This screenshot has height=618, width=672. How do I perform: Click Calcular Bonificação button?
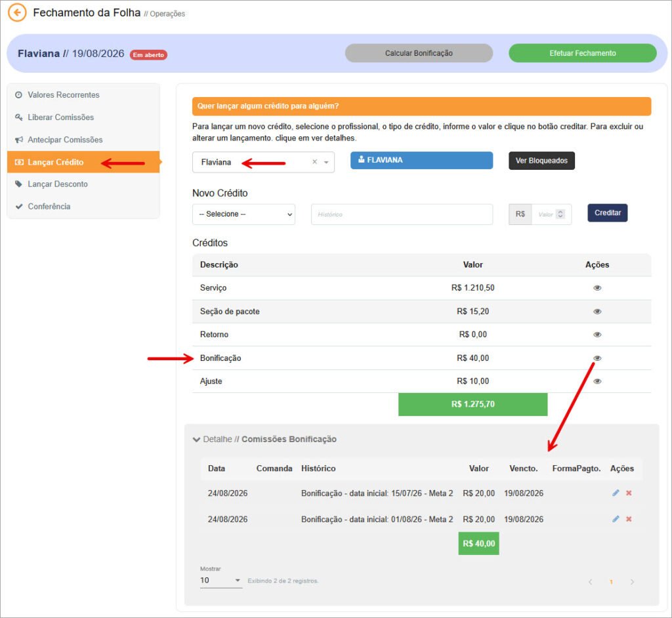click(x=419, y=53)
